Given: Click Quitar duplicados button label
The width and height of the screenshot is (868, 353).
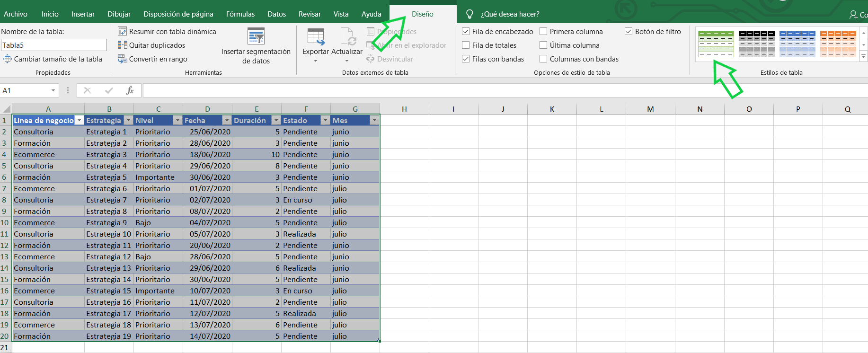Looking at the screenshot, I should point(157,45).
